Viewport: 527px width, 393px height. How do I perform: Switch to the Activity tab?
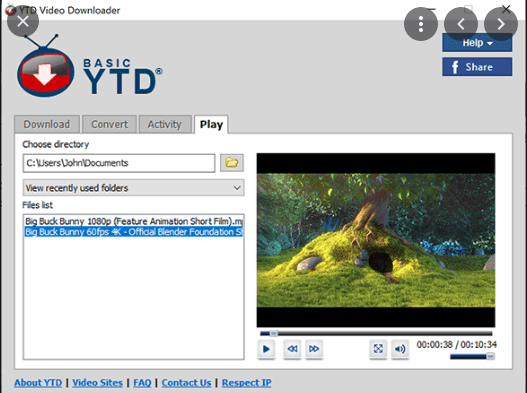(165, 124)
